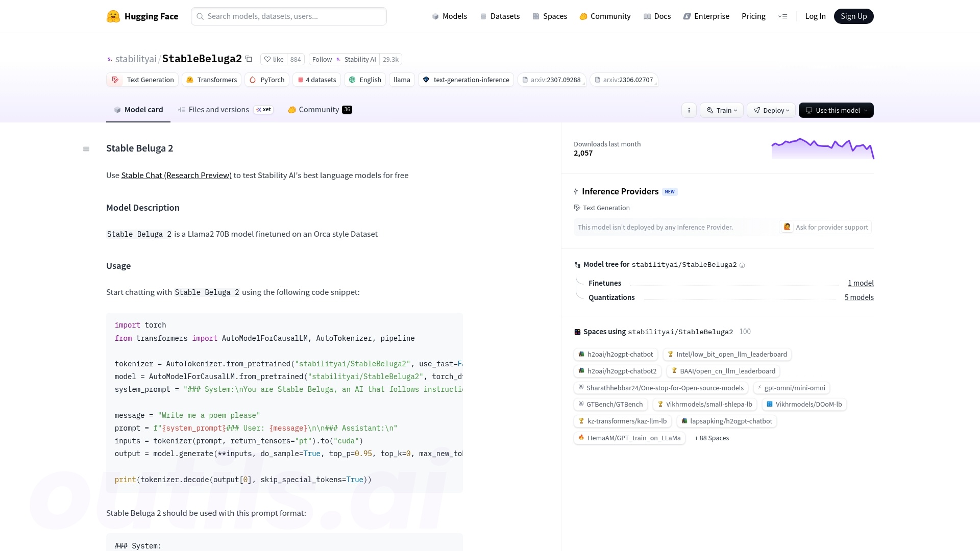
Task: Open the HemaAM/GPT_train_on_LLaMa space
Action: click(629, 438)
